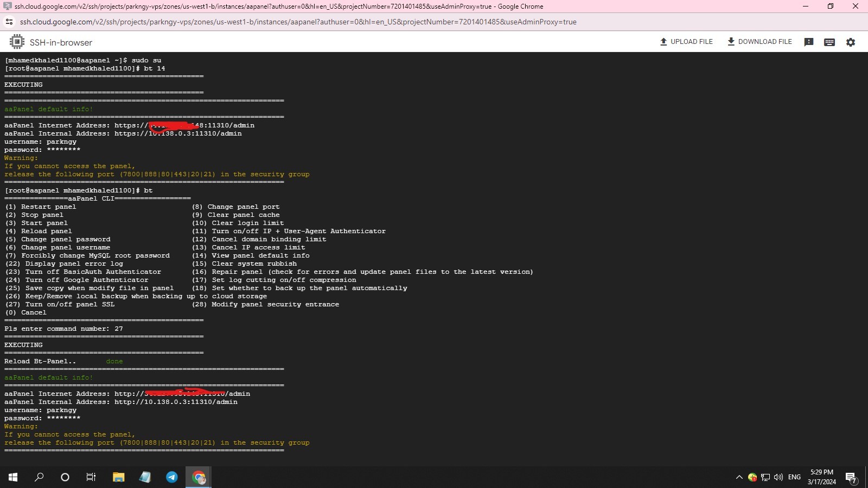Click the URL address bar text

pos(298,22)
